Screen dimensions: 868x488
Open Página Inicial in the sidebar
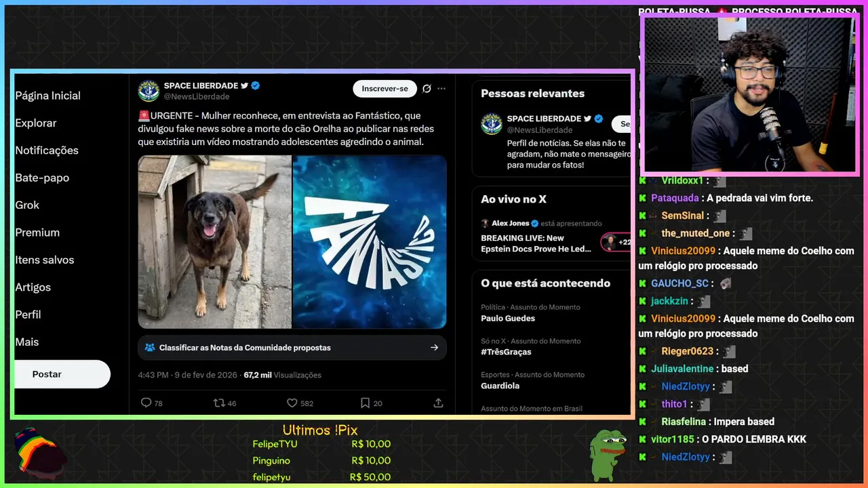(x=48, y=96)
